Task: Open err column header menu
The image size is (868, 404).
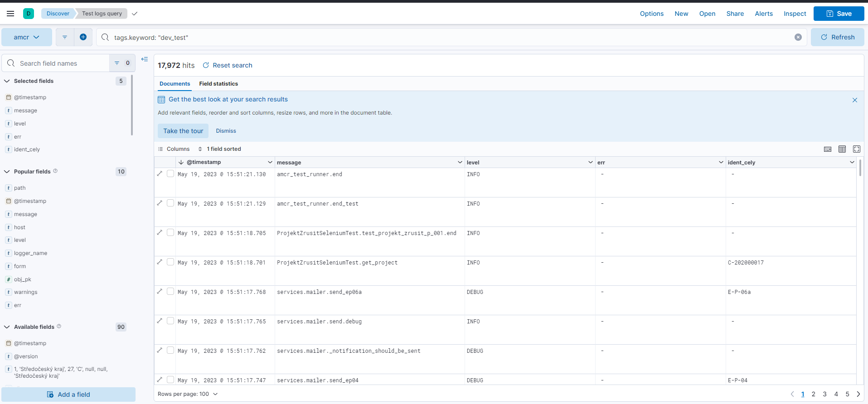Action: point(721,162)
